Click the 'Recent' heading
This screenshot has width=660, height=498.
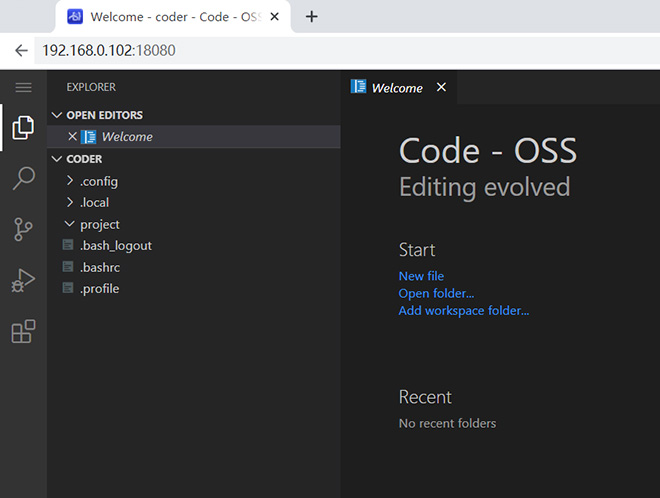point(425,397)
